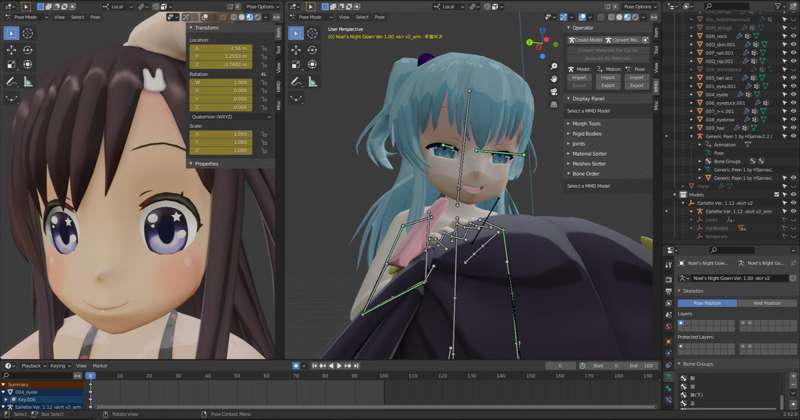Open the Select menu in left viewport header
The image size is (800, 420).
pos(78,17)
